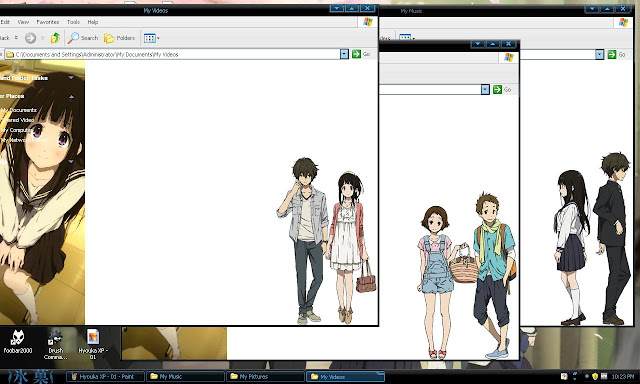
Task: Expand address dropdown in My Videos window
Action: [x=344, y=54]
